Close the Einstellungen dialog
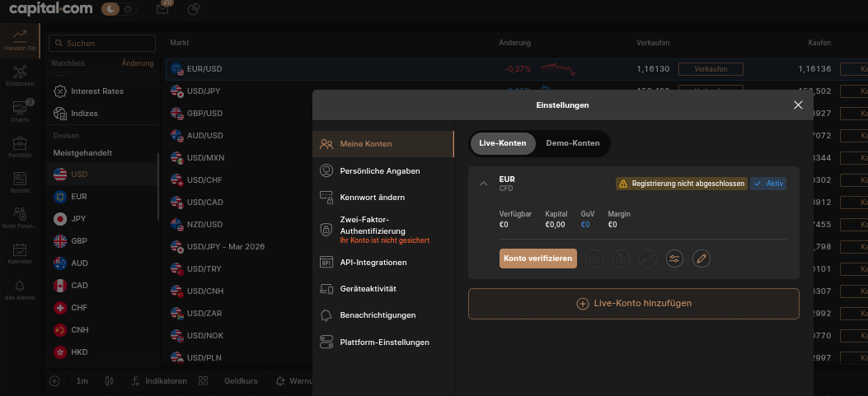868x396 pixels. (798, 105)
